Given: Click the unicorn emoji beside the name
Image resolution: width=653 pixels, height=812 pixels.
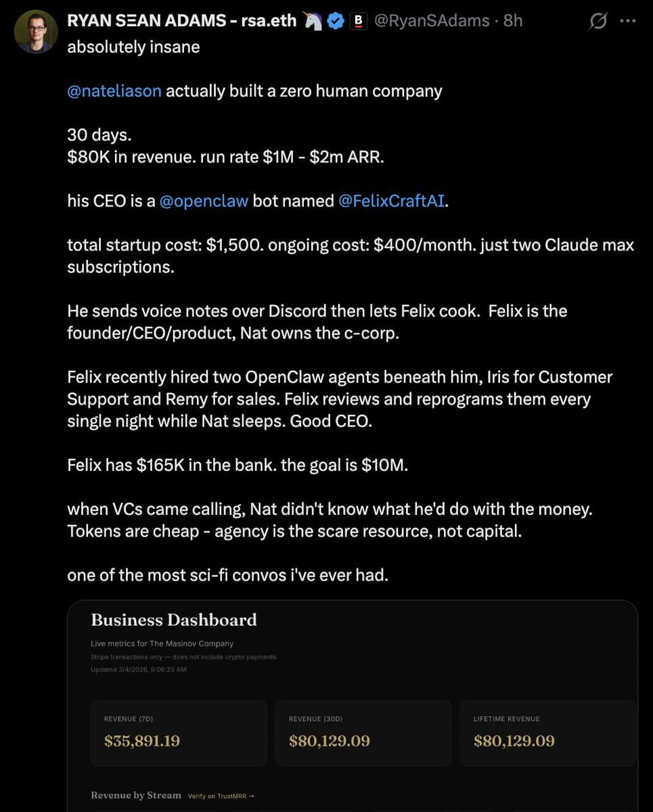Looking at the screenshot, I should tap(313, 21).
